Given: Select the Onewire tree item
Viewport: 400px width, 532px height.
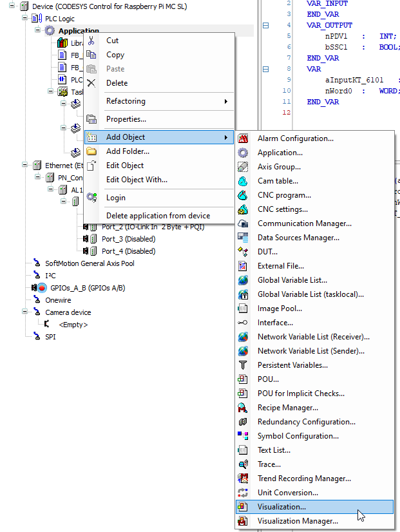Looking at the screenshot, I should (x=58, y=300).
